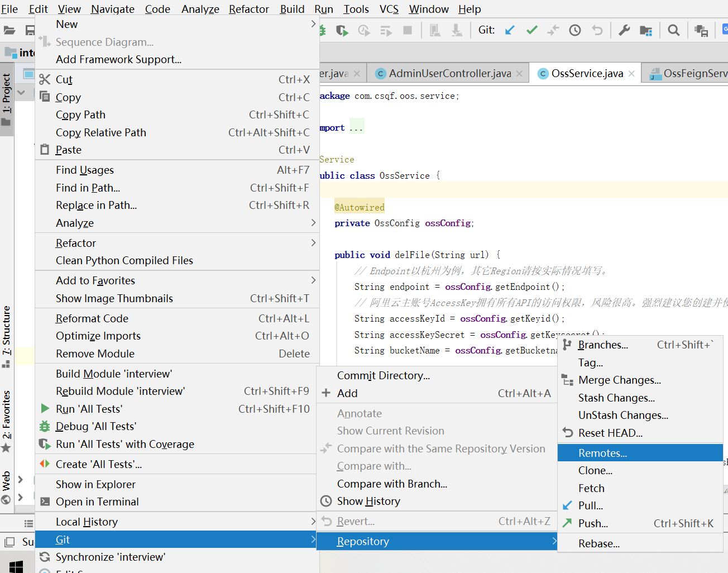Choose Paste from the context menu
728x573 pixels.
point(177,150)
